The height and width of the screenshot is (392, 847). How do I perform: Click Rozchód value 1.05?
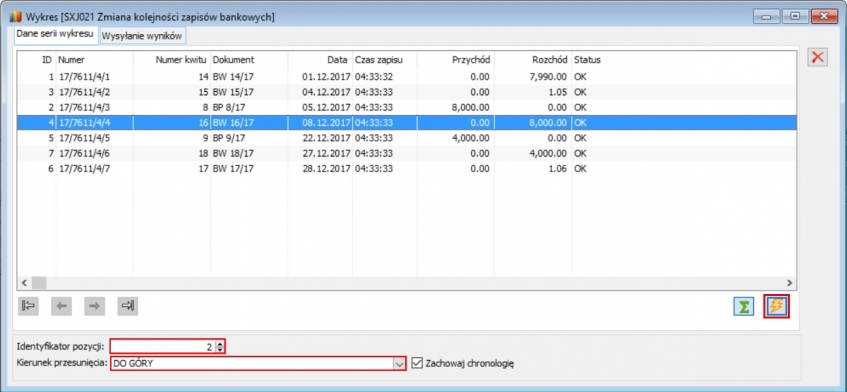click(558, 92)
